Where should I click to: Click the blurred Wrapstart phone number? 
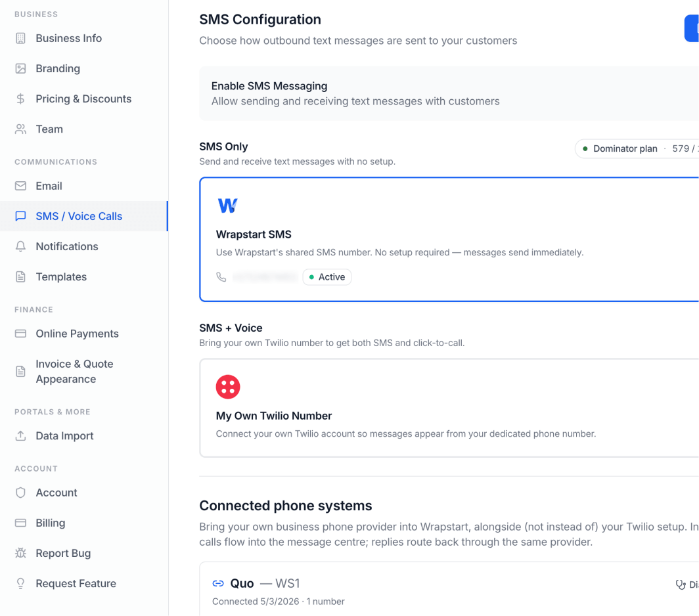point(265,276)
